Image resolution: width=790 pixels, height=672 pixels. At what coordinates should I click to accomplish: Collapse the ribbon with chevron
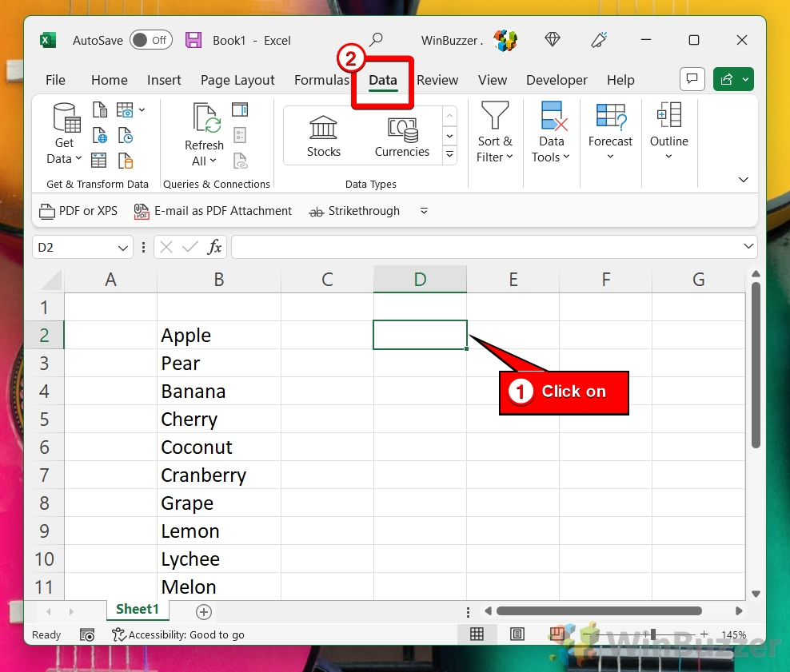click(743, 180)
